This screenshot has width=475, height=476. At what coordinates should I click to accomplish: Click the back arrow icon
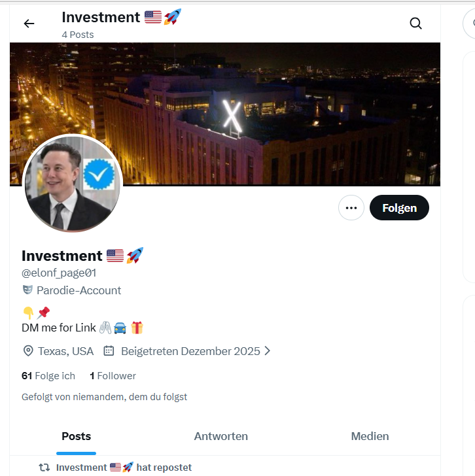(x=29, y=24)
